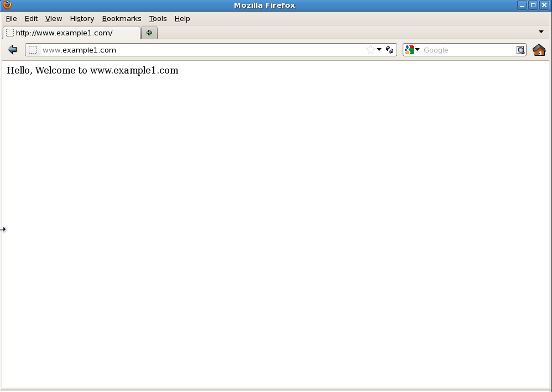Open the Help menu
Screen dimensions: 552x392
click(x=182, y=19)
